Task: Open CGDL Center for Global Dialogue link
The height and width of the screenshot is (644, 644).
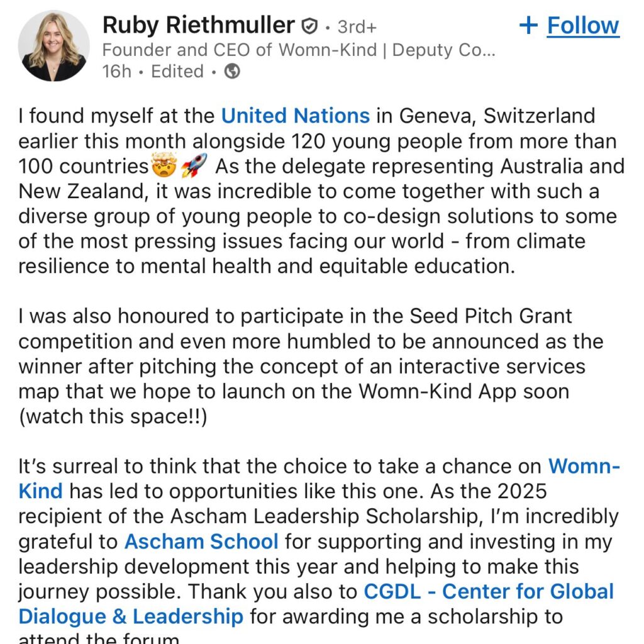Action: [x=488, y=592]
